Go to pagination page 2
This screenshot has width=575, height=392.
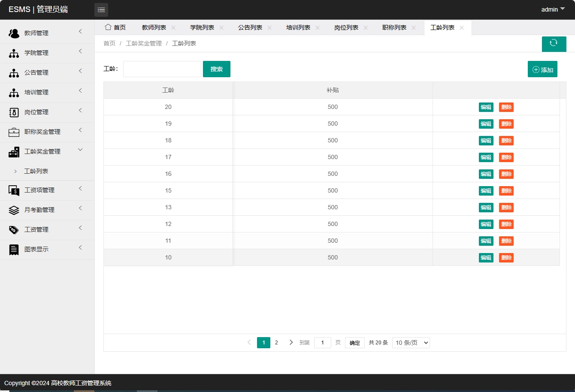(x=276, y=342)
